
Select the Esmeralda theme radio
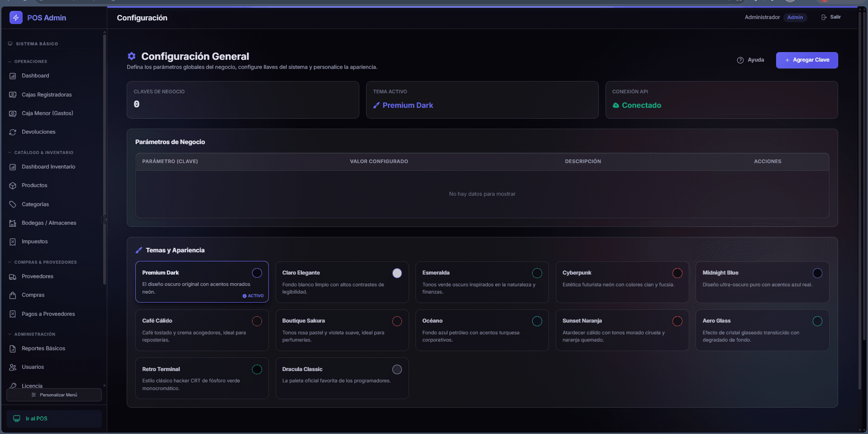tap(537, 273)
